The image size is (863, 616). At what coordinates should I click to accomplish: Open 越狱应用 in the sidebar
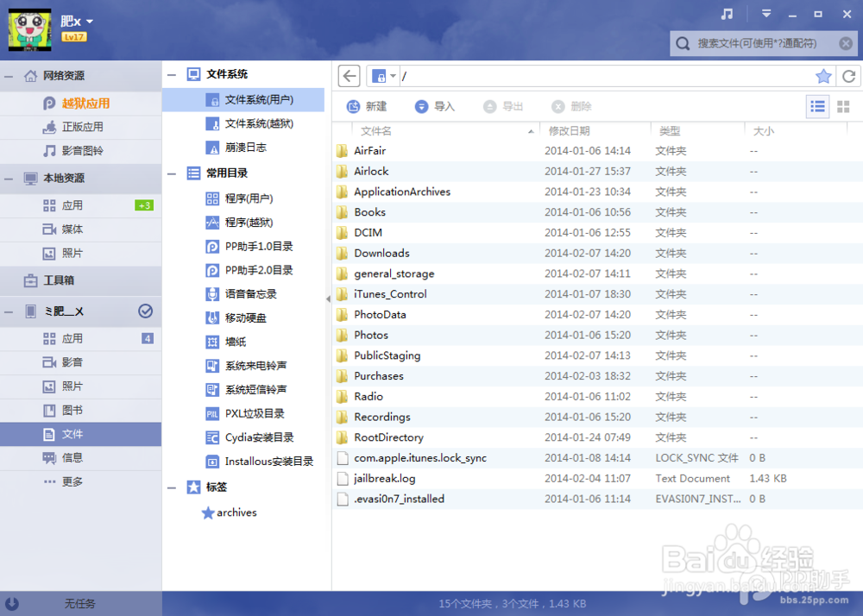(x=81, y=104)
